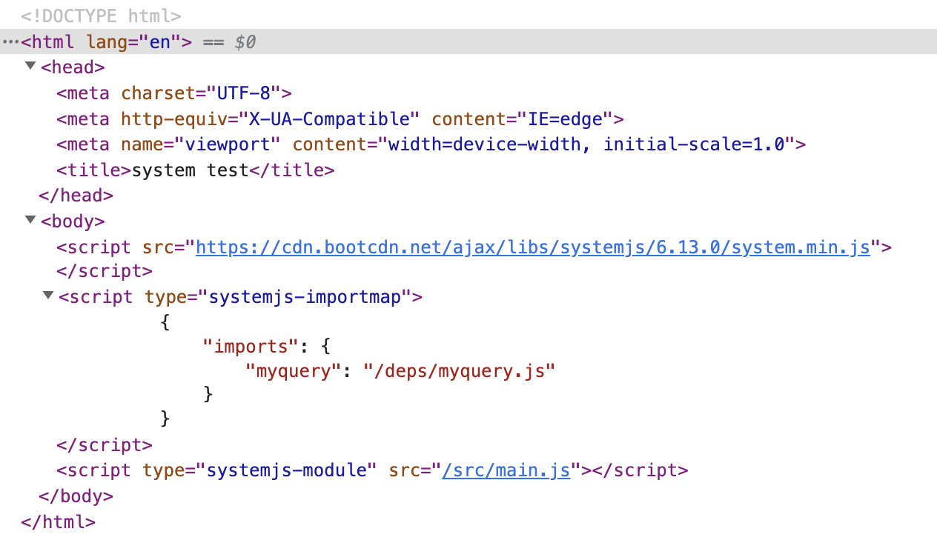Select the title system test node

click(196, 170)
